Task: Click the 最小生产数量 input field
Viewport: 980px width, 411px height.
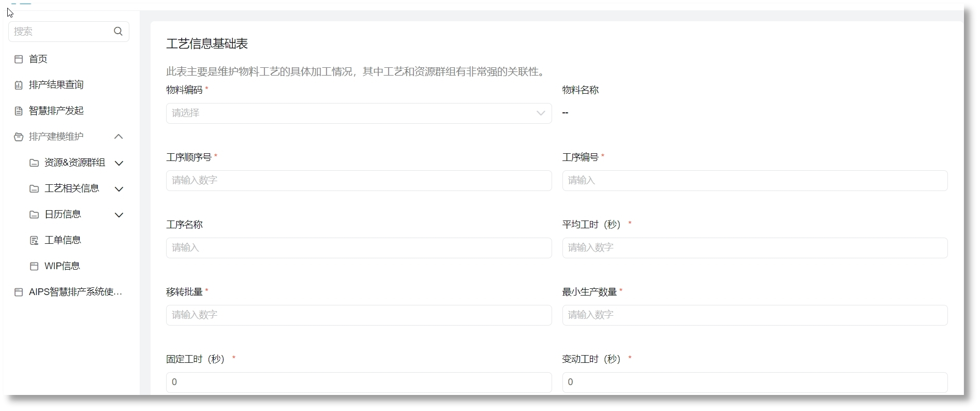Action: [x=754, y=315]
